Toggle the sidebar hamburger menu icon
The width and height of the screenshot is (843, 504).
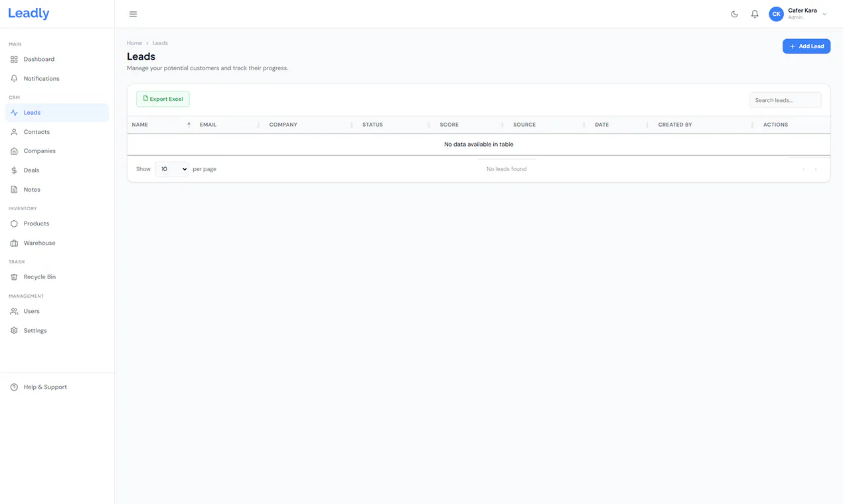pyautogui.click(x=133, y=14)
